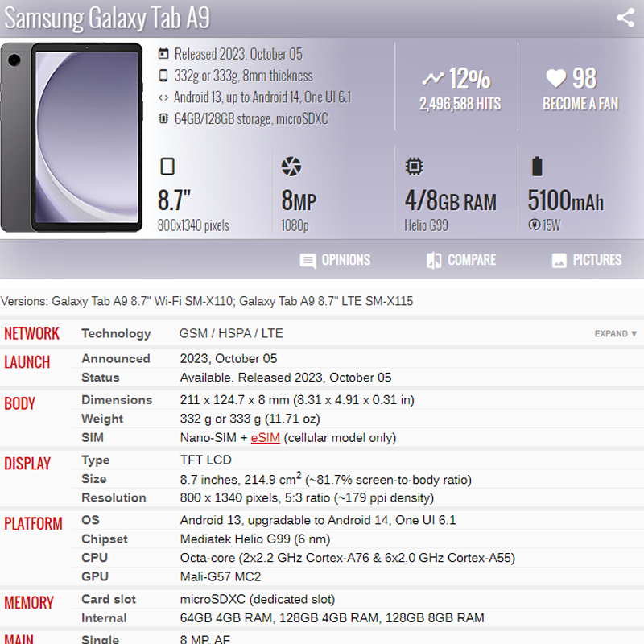Click the Technology spec label
The image size is (644, 644).
tap(116, 333)
